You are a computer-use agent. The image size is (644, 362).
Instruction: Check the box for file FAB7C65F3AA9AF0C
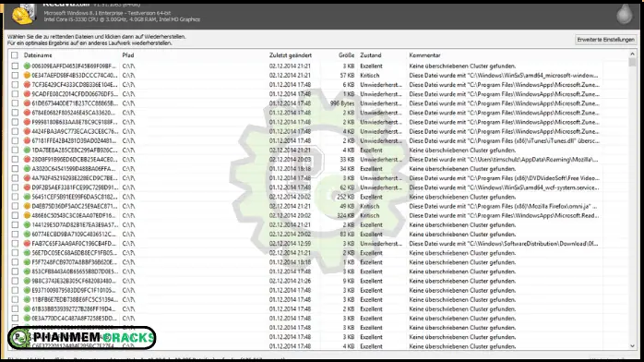coord(15,244)
